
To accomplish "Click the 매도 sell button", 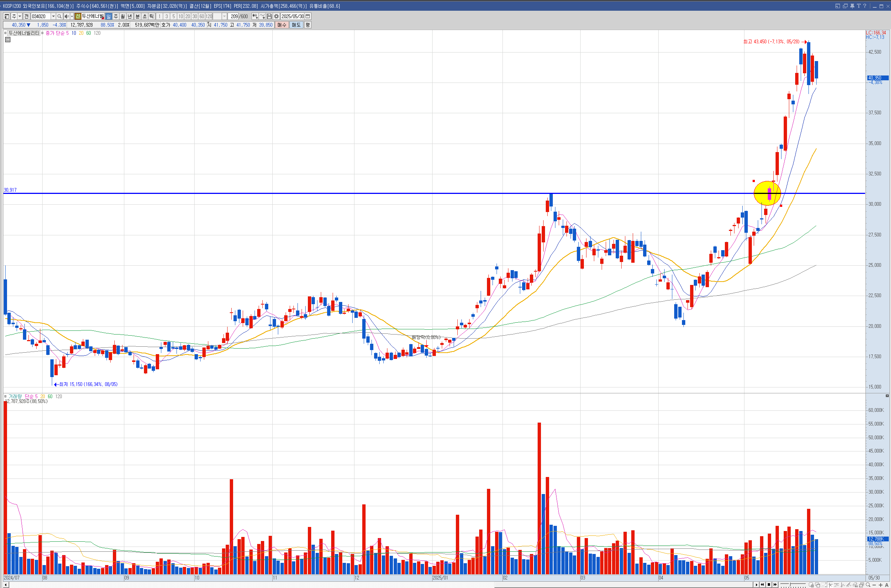I will coord(296,25).
